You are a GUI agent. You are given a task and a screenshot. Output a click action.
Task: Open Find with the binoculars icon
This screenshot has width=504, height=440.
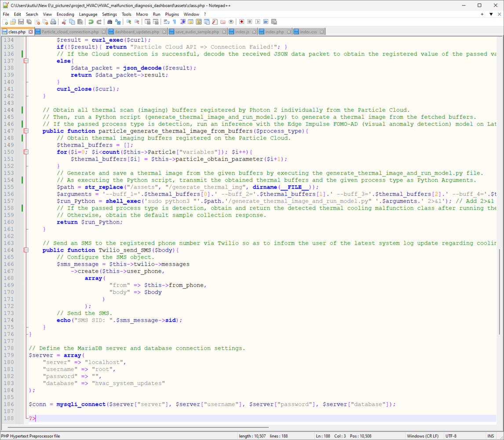(x=110, y=22)
